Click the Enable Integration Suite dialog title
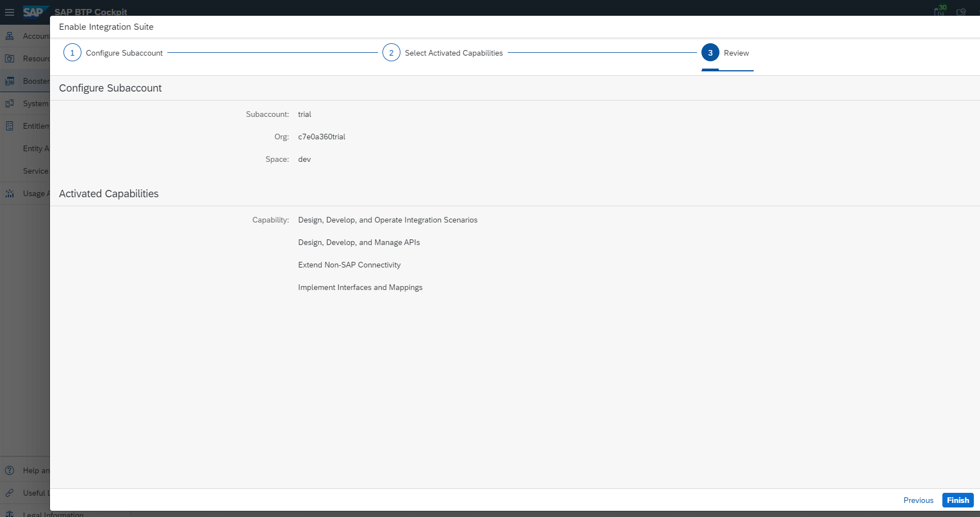 pyautogui.click(x=106, y=27)
